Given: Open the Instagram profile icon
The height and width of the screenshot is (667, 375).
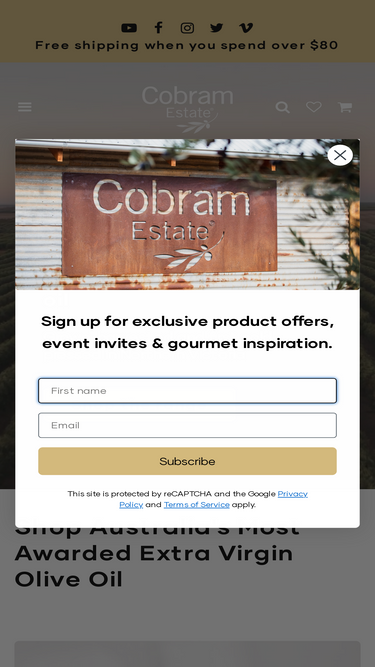Looking at the screenshot, I should coord(188,28).
